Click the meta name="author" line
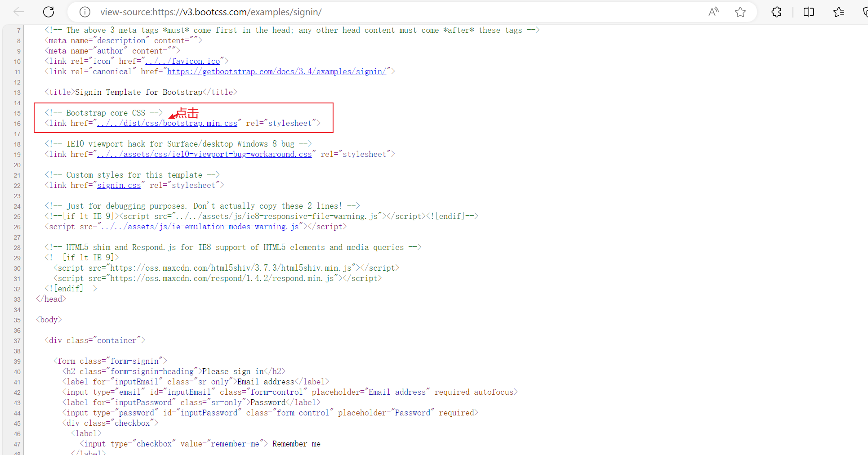This screenshot has height=455, width=868. click(x=112, y=51)
